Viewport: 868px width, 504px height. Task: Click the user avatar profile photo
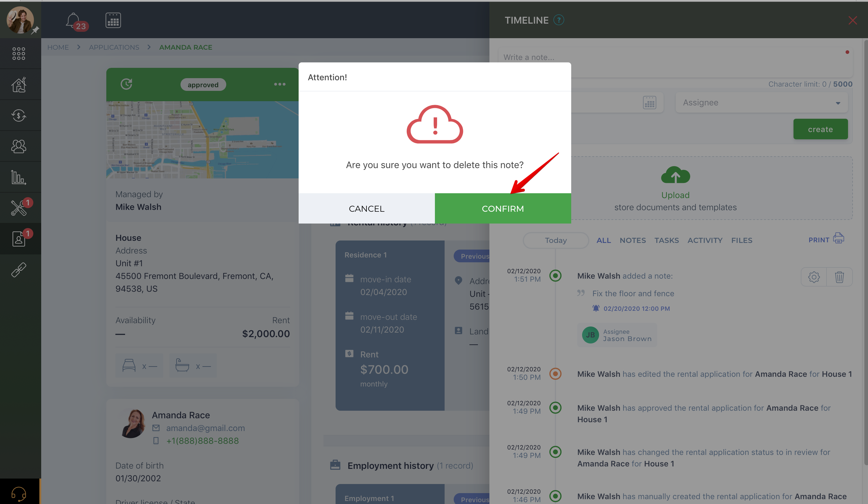click(x=20, y=20)
